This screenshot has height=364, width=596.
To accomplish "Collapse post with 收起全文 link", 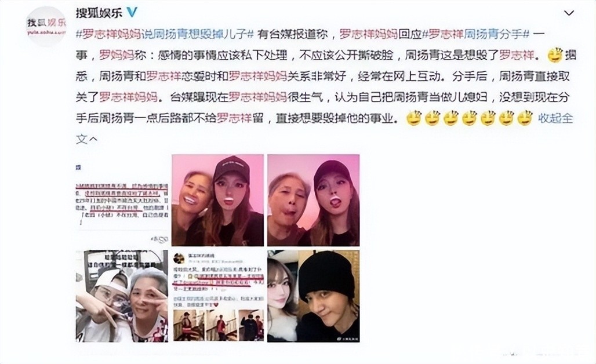I will point(555,118).
